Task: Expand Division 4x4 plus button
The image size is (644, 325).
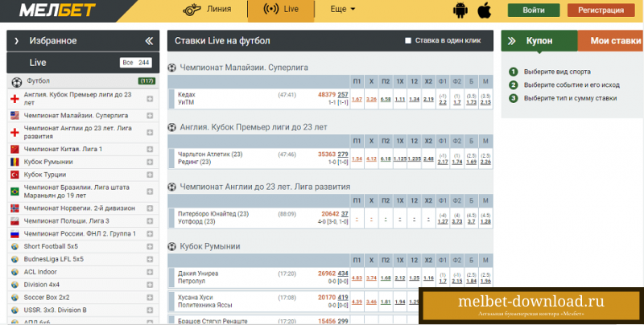Action: pos(150,285)
